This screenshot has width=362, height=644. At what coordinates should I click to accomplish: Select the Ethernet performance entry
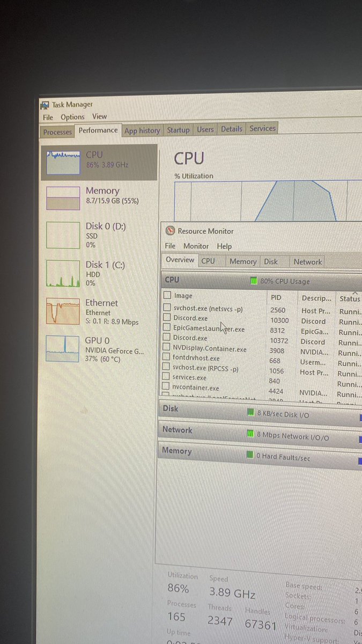(x=100, y=312)
